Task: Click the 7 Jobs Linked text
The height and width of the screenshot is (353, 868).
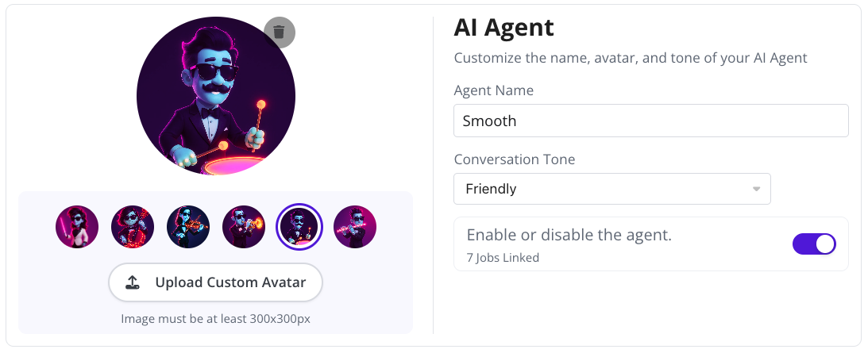Action: (x=503, y=258)
